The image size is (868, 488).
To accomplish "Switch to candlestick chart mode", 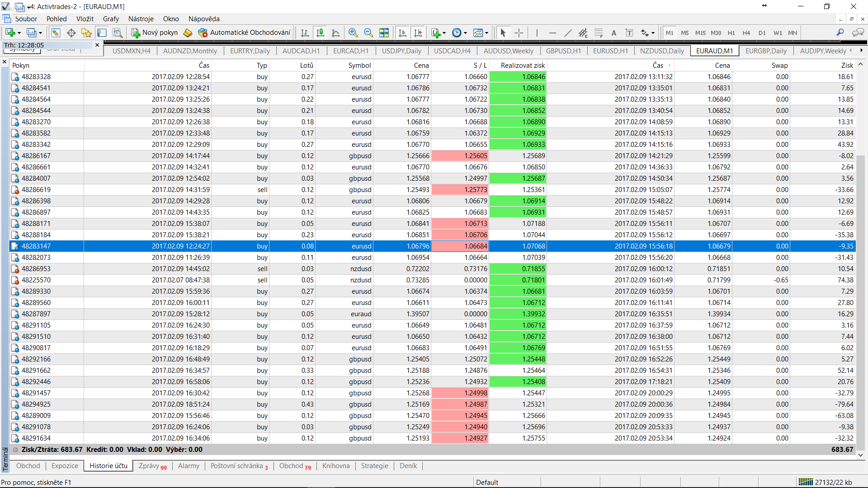I will pyautogui.click(x=320, y=33).
